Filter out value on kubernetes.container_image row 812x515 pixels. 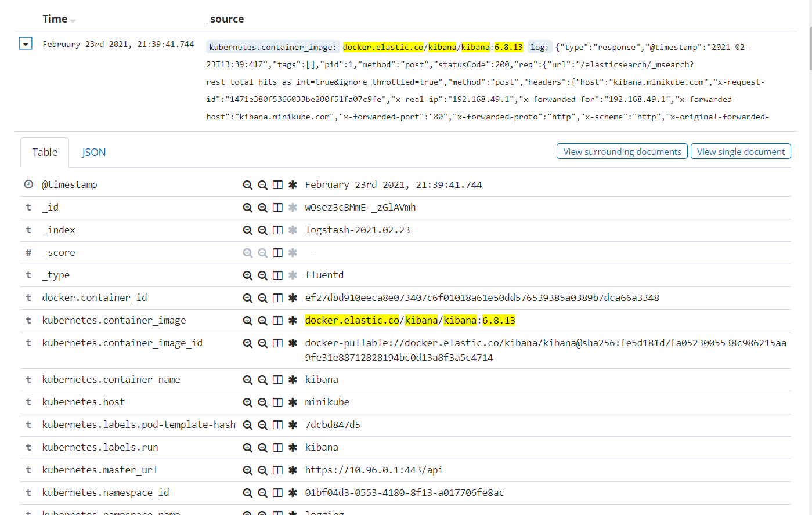click(263, 321)
